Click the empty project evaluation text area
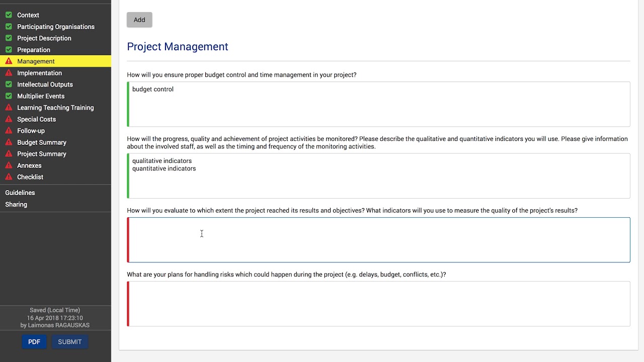 pyautogui.click(x=378, y=240)
